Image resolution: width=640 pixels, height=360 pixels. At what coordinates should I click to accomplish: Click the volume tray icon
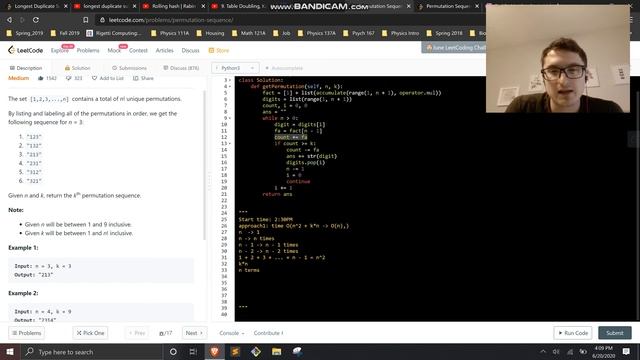pyautogui.click(x=556, y=351)
